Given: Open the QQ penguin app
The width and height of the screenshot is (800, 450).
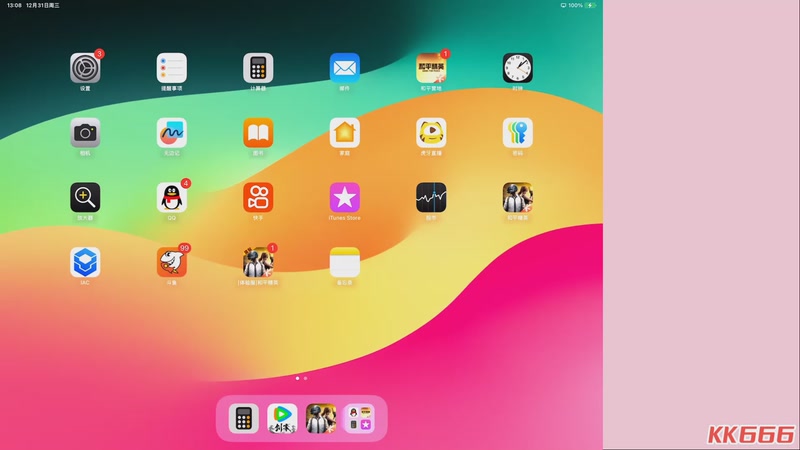Looking at the screenshot, I should (171, 197).
